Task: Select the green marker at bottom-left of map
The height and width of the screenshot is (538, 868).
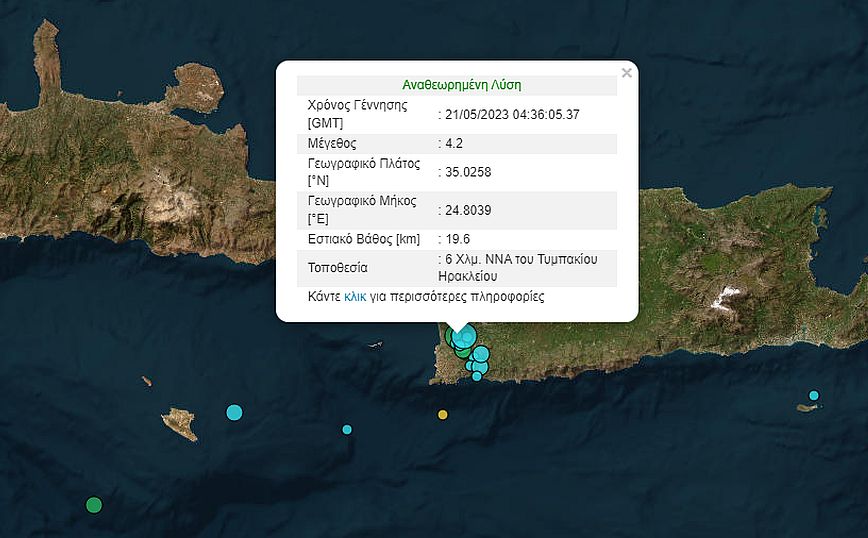Action: (93, 504)
